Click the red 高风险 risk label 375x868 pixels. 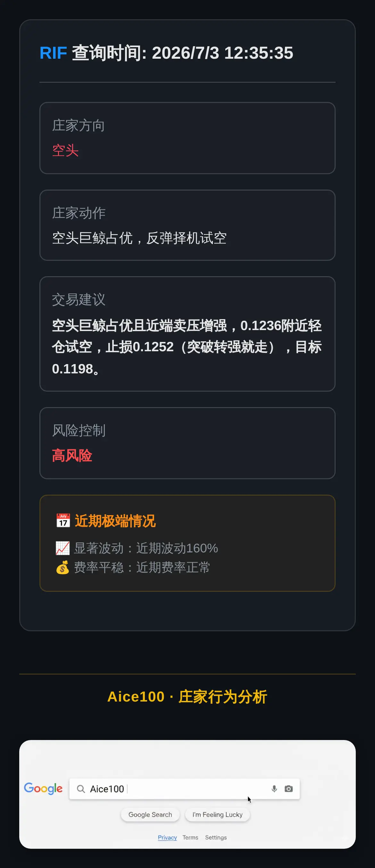click(x=72, y=455)
